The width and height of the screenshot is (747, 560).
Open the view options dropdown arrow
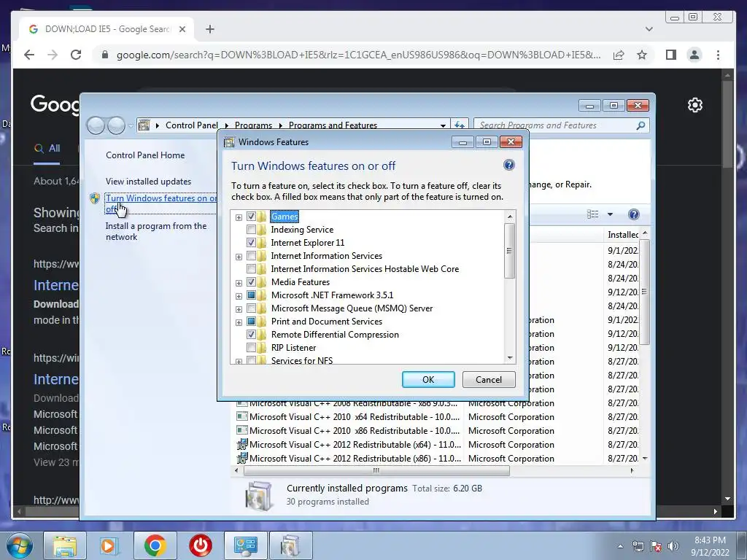[610, 214]
